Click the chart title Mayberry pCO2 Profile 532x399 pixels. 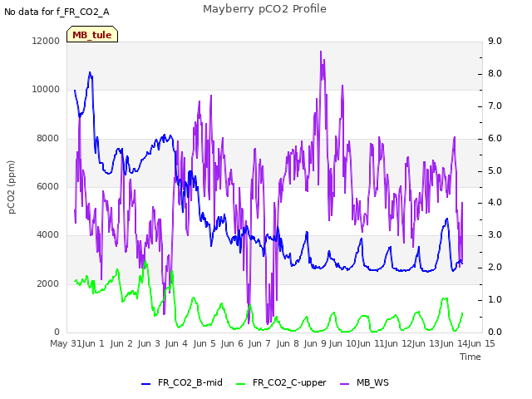pyautogui.click(x=264, y=9)
